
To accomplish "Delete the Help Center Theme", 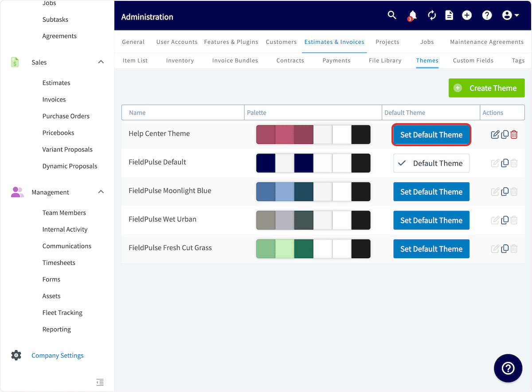I will [514, 135].
